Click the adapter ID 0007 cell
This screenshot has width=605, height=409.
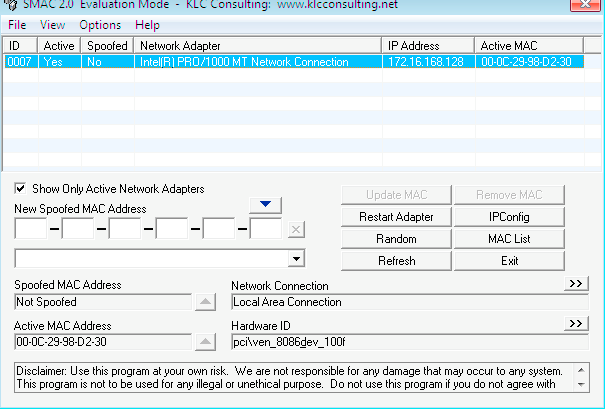point(20,62)
